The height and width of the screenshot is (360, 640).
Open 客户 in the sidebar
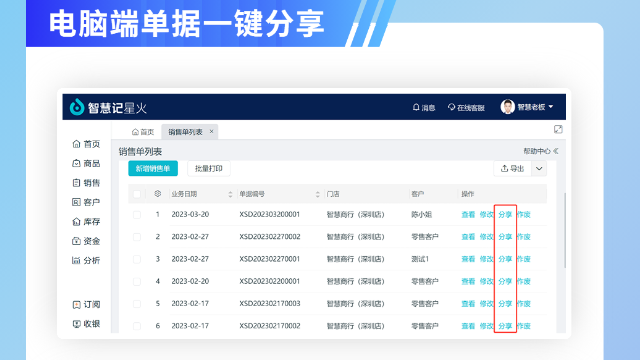tap(86, 202)
